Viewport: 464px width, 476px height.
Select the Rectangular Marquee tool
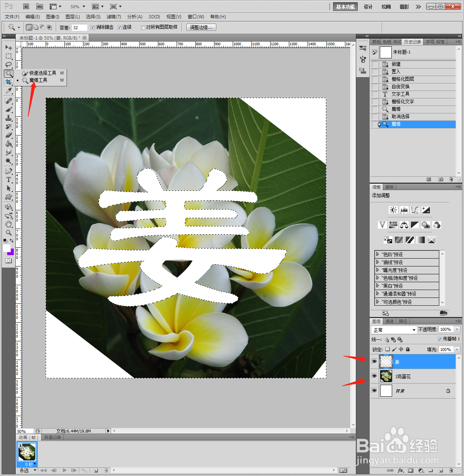click(9, 56)
